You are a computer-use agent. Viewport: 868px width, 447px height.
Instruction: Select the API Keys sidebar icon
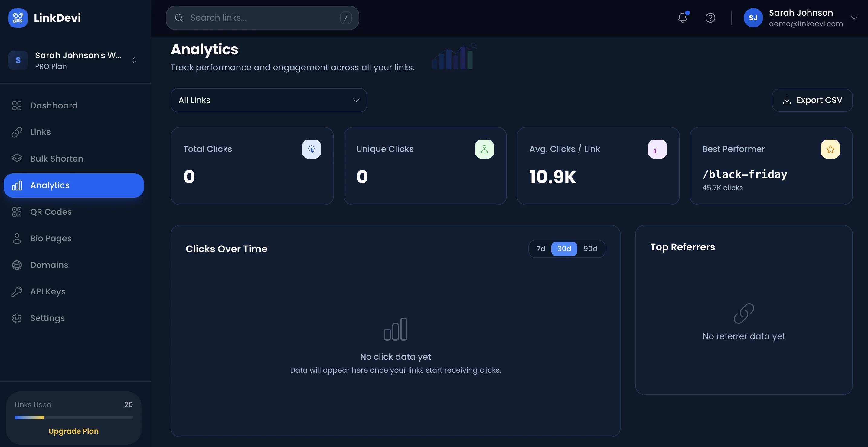(17, 291)
